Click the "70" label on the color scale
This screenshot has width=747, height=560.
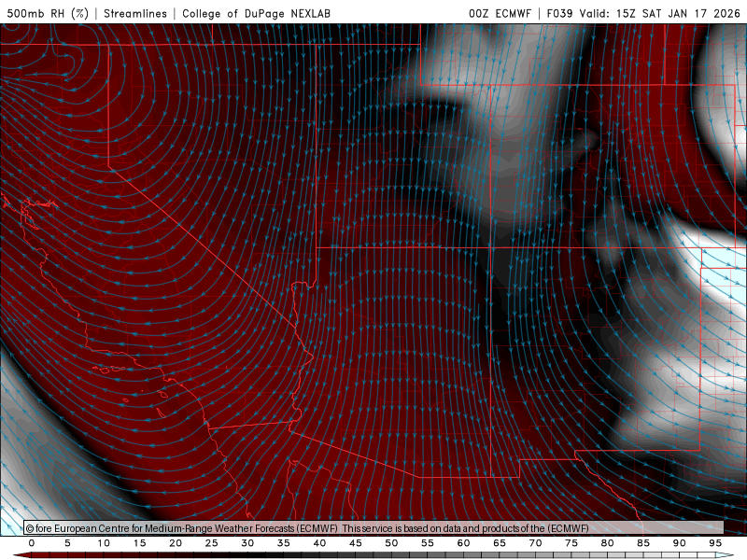pos(535,543)
